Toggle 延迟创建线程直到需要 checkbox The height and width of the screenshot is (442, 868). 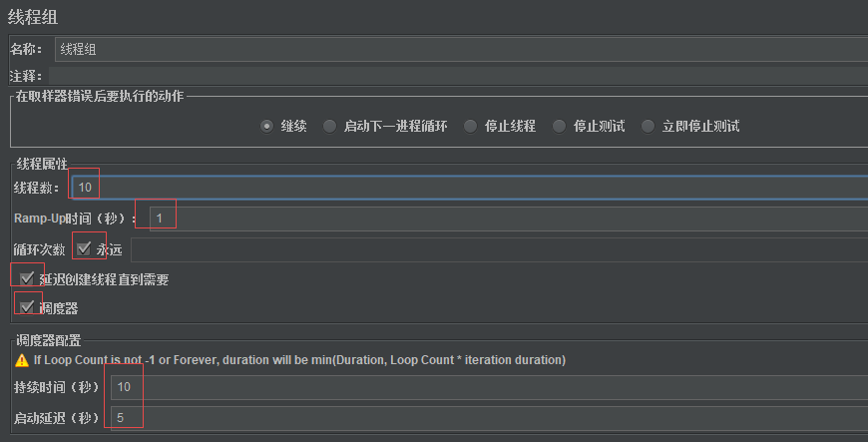click(27, 278)
